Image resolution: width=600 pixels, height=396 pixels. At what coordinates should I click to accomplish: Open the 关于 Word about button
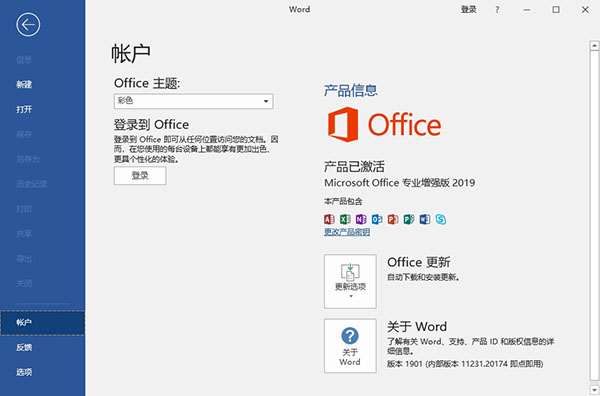point(350,346)
